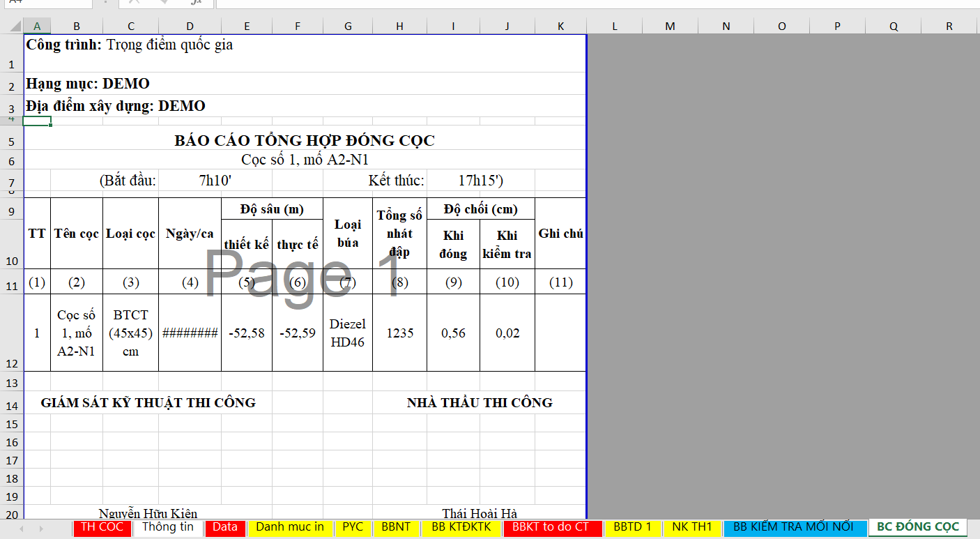Click the '-52,58' design depth cell
Screen dimensions: 980x539
(x=247, y=333)
